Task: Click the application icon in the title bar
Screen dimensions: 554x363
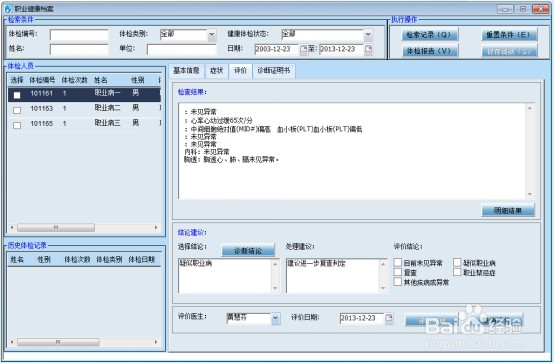Action: tap(8, 9)
